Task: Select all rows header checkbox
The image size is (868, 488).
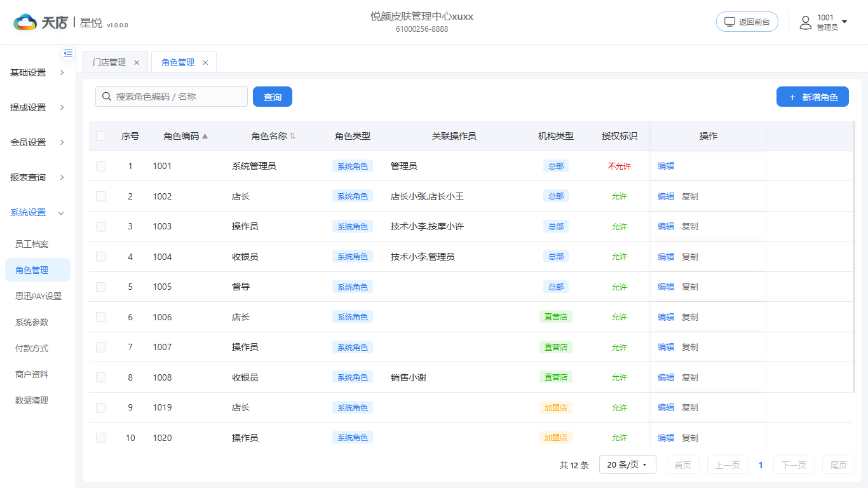Action: 101,136
